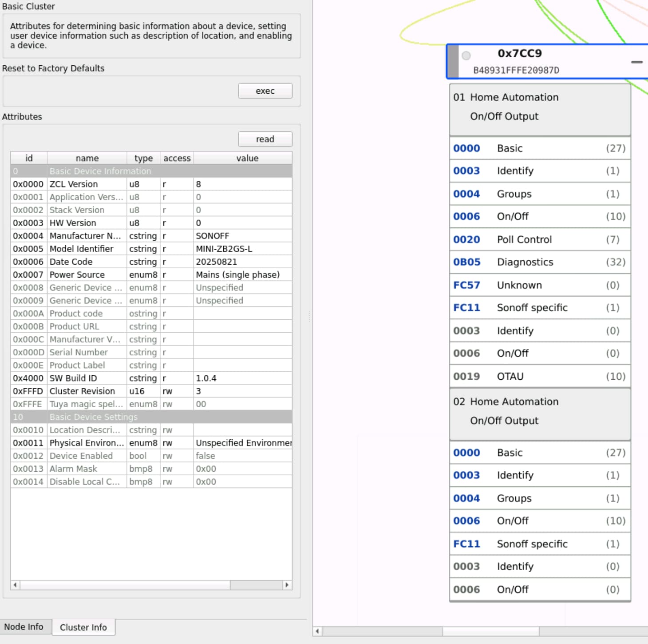Click the node view's left scroll arrow
The width and height of the screenshot is (648, 644).
317,631
